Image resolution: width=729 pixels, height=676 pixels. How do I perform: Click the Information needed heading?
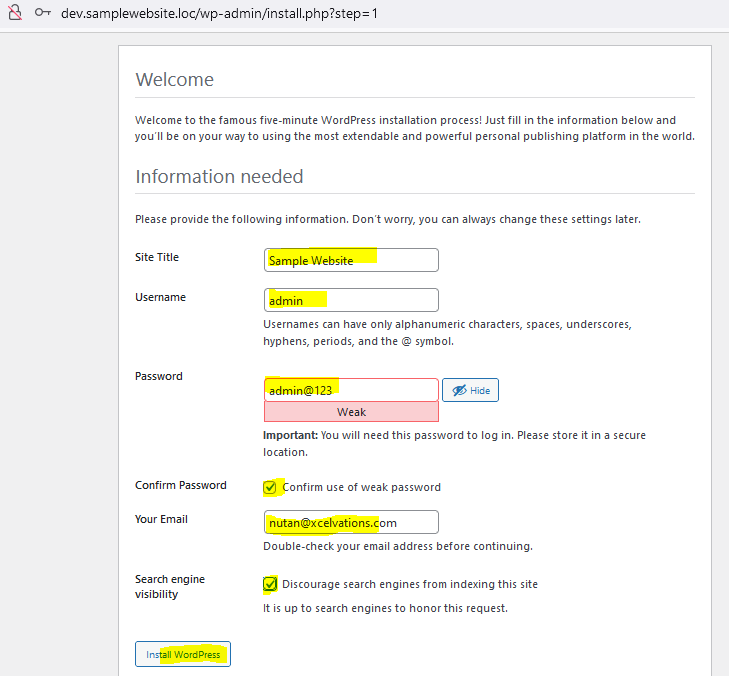(x=219, y=177)
